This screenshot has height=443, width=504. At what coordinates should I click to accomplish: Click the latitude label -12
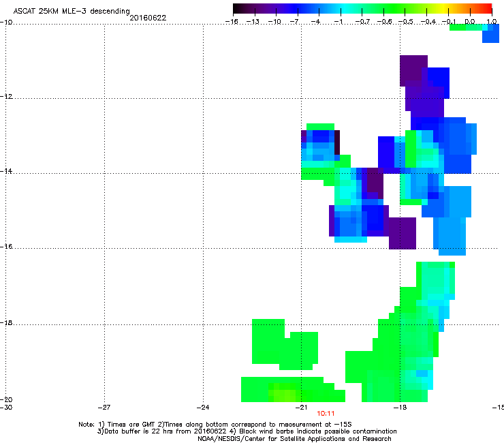pyautogui.click(x=6, y=97)
